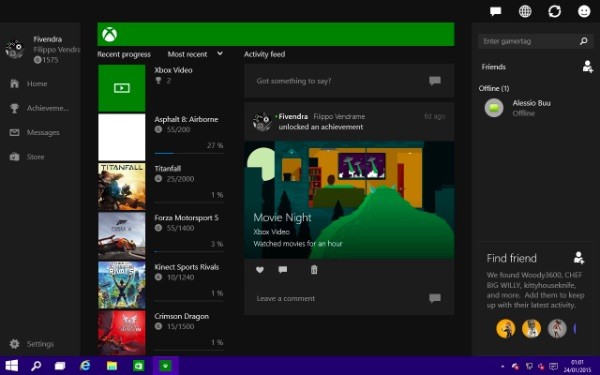Click the 'Got something to say?' field
The width and height of the screenshot is (600, 375).
[349, 81]
